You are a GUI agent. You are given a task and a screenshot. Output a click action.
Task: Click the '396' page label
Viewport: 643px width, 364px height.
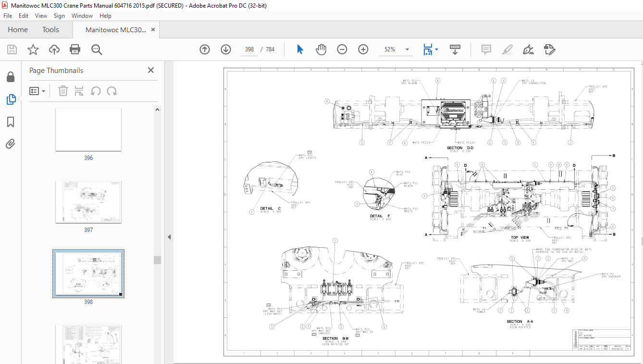[x=88, y=158]
